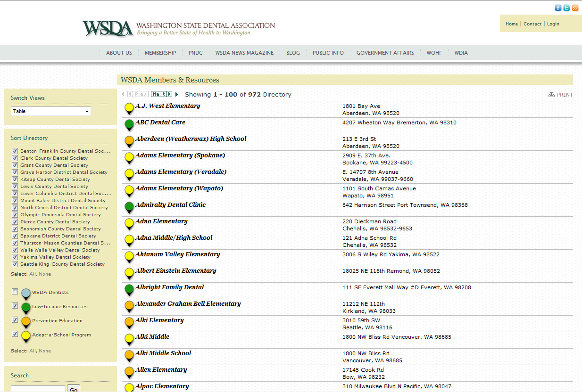Click the yellow pin beside Adams Elementary (Wapato)
The width and height of the screenshot is (582, 392).
coord(129,191)
